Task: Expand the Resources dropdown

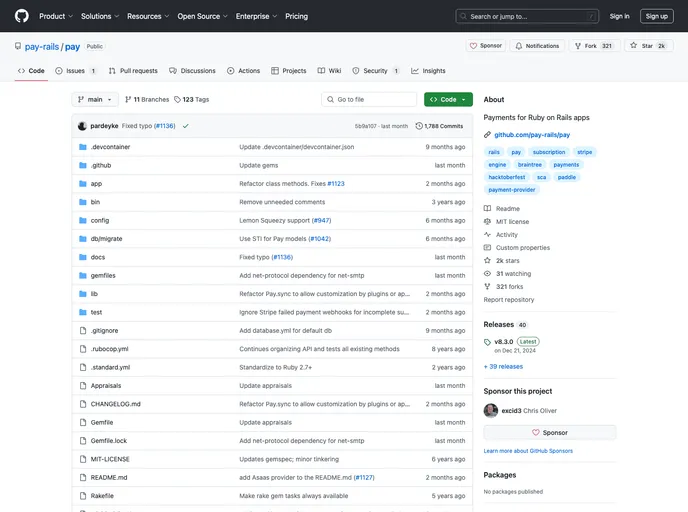Action: pyautogui.click(x=148, y=16)
